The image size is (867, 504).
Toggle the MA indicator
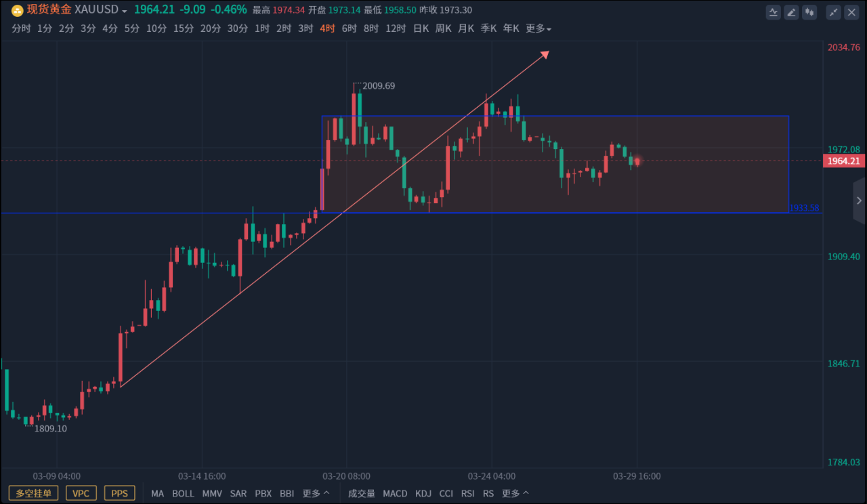click(x=158, y=493)
